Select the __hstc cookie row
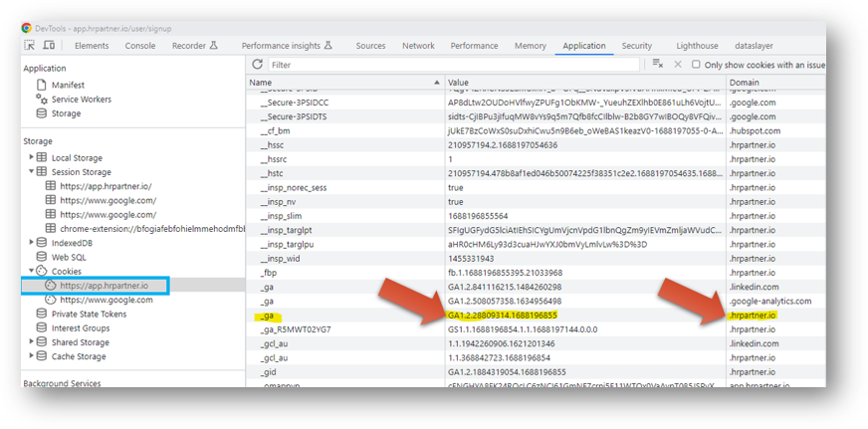This screenshot has height=429, width=868. 536,174
